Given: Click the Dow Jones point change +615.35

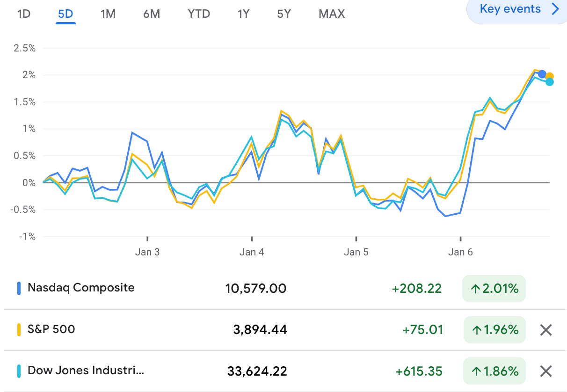Looking at the screenshot, I should click(419, 371).
